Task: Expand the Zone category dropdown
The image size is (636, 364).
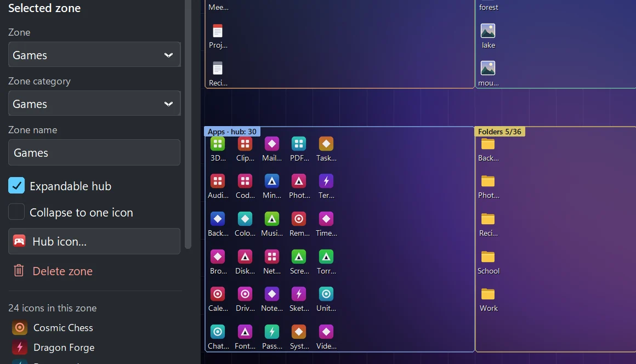Action: [x=94, y=104]
